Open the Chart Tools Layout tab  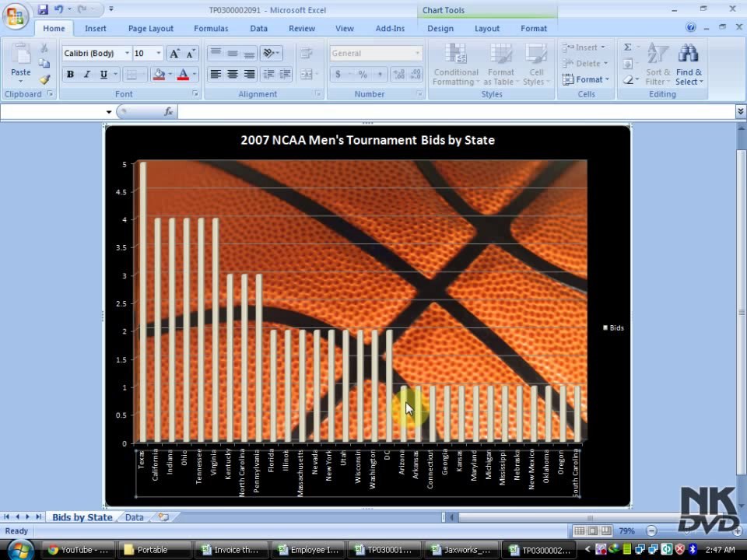pyautogui.click(x=487, y=29)
